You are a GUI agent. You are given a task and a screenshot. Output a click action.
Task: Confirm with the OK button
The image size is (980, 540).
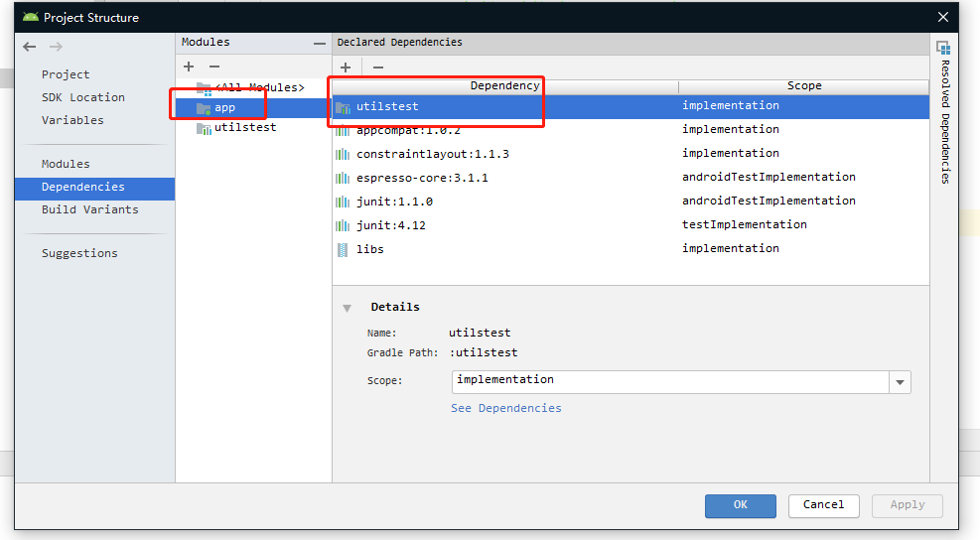tap(741, 505)
